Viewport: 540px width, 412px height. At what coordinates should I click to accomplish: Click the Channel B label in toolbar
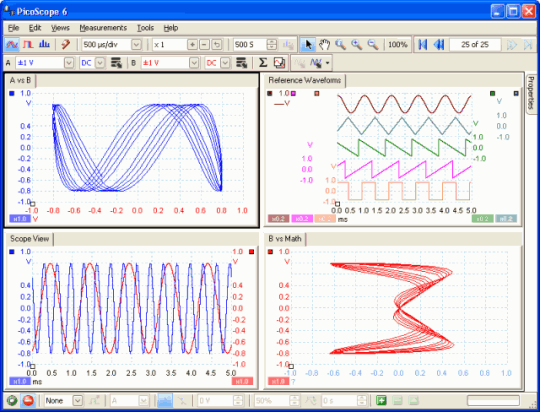point(134,63)
